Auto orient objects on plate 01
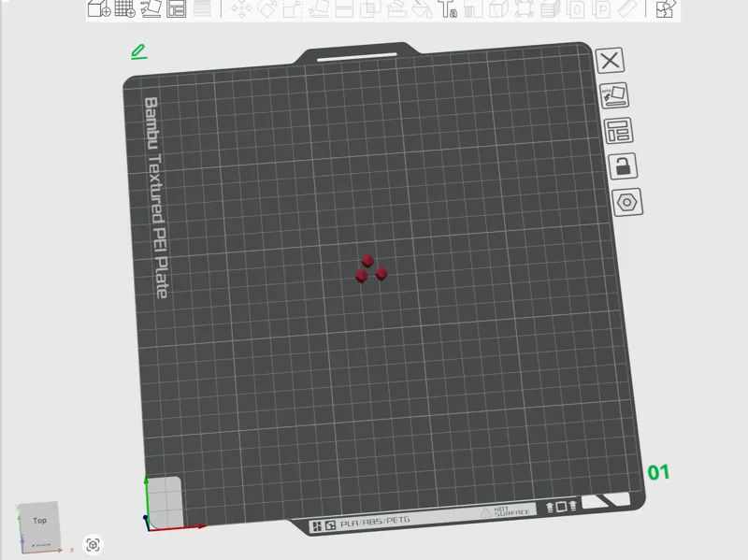Image resolution: width=748 pixels, height=560 pixels. tap(614, 95)
